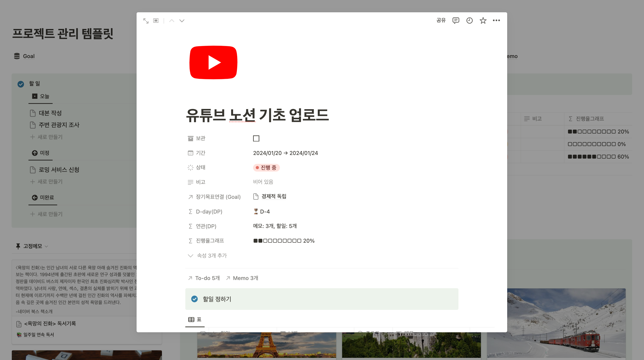Switch to the 오늘 tab
The width and height of the screenshot is (644, 360).
tap(41, 96)
